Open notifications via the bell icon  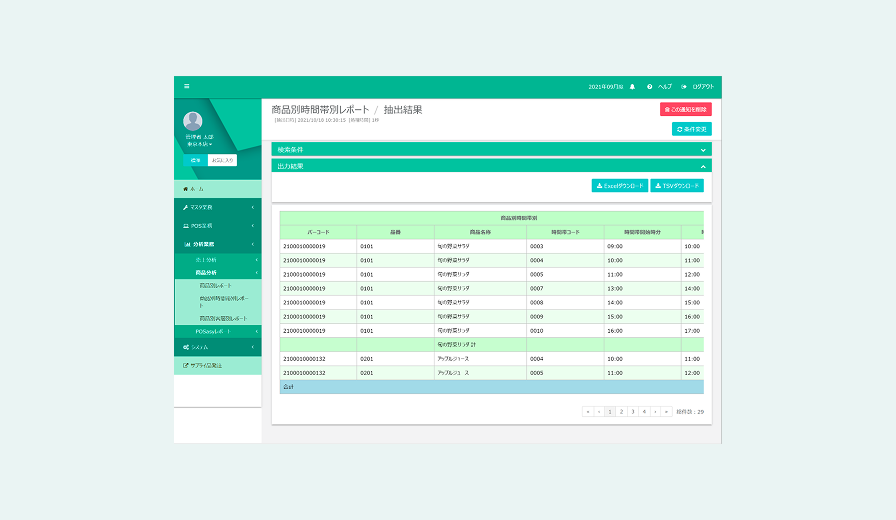pyautogui.click(x=632, y=87)
